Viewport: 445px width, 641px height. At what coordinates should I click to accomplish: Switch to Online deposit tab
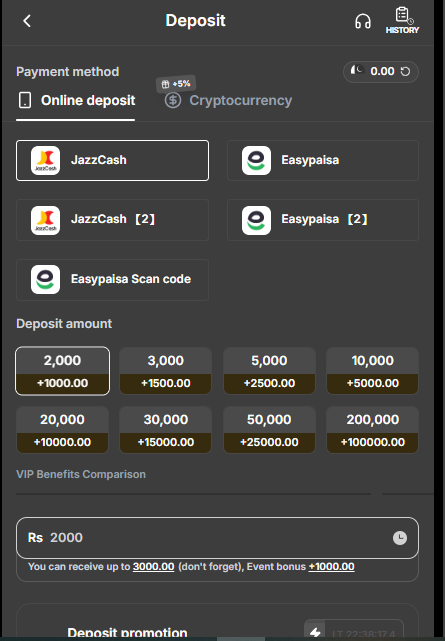click(x=76, y=101)
